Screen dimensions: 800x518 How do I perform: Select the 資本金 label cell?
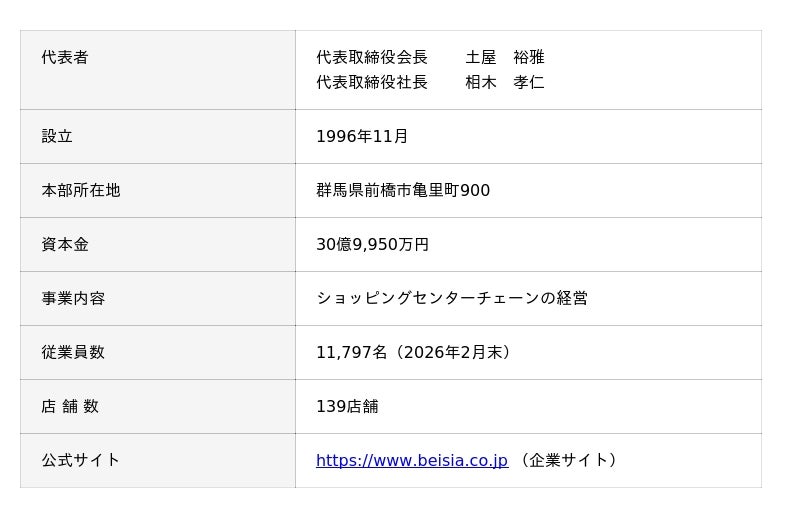(158, 244)
